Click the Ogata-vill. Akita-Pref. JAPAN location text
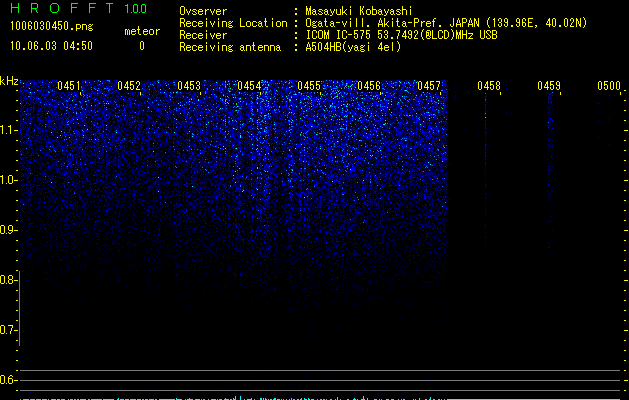 446,23
